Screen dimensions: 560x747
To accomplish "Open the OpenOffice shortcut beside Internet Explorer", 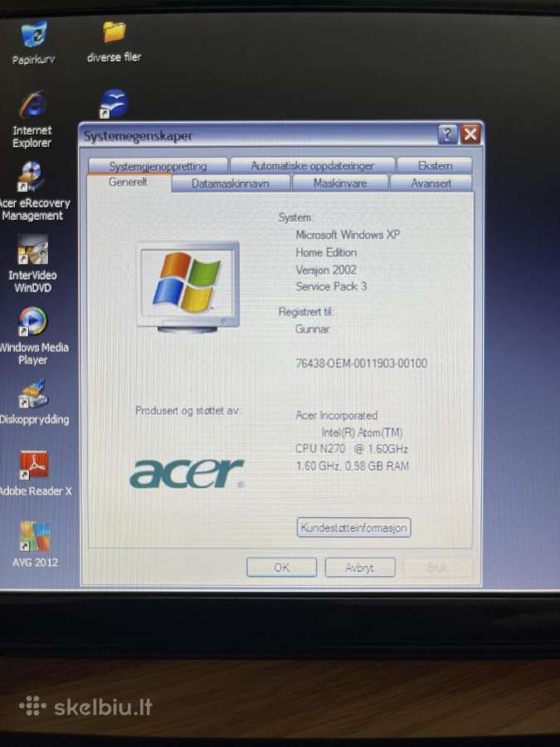I will (114, 104).
